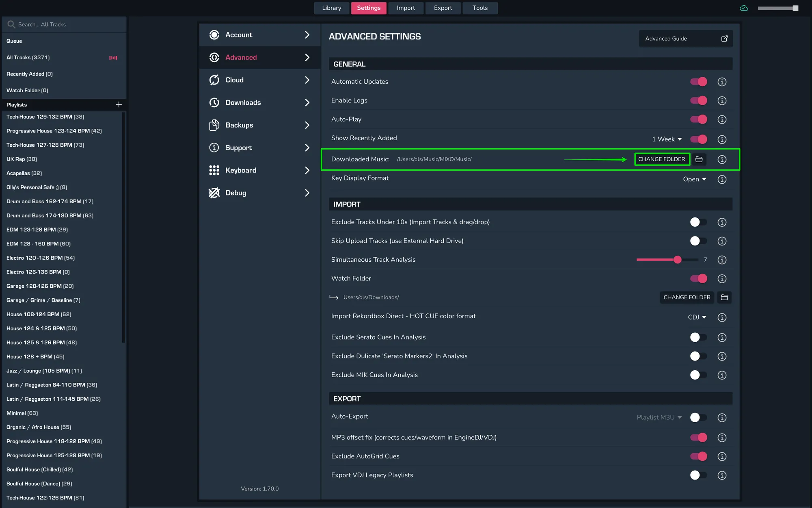Click info icon for Simultaneous Track Analysis
Screen dimensions: 812x508
[721, 260]
